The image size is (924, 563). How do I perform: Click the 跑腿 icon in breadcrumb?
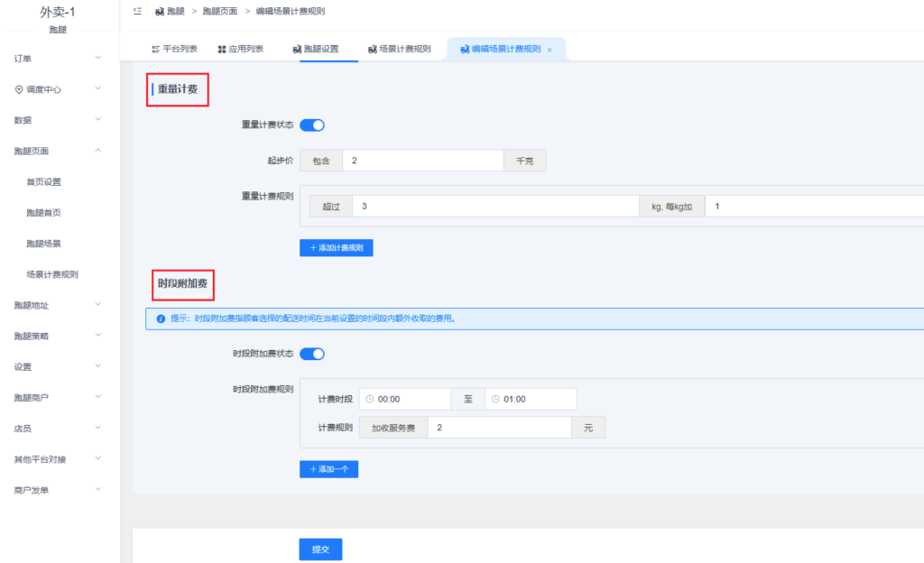click(160, 12)
